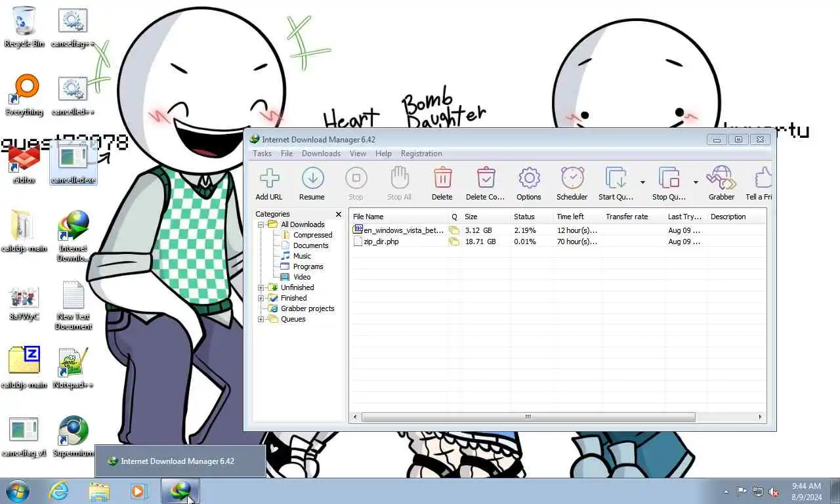This screenshot has height=504, width=840.
Task: Click the scroll right arrow of the download list
Action: (x=760, y=417)
